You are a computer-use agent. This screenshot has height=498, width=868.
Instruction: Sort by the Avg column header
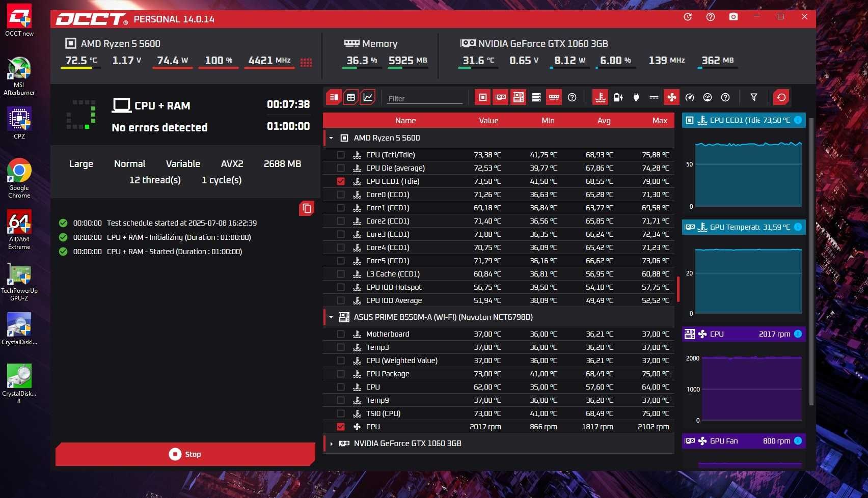click(604, 121)
